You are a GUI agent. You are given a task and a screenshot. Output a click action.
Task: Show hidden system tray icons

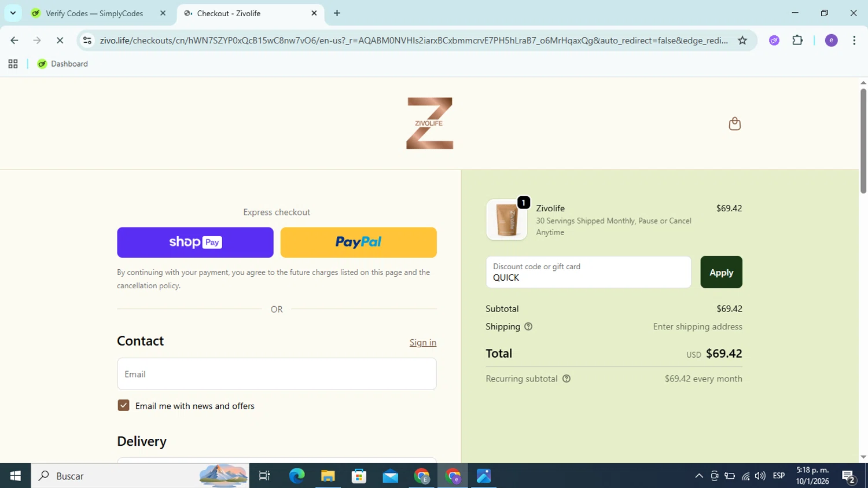point(699,476)
